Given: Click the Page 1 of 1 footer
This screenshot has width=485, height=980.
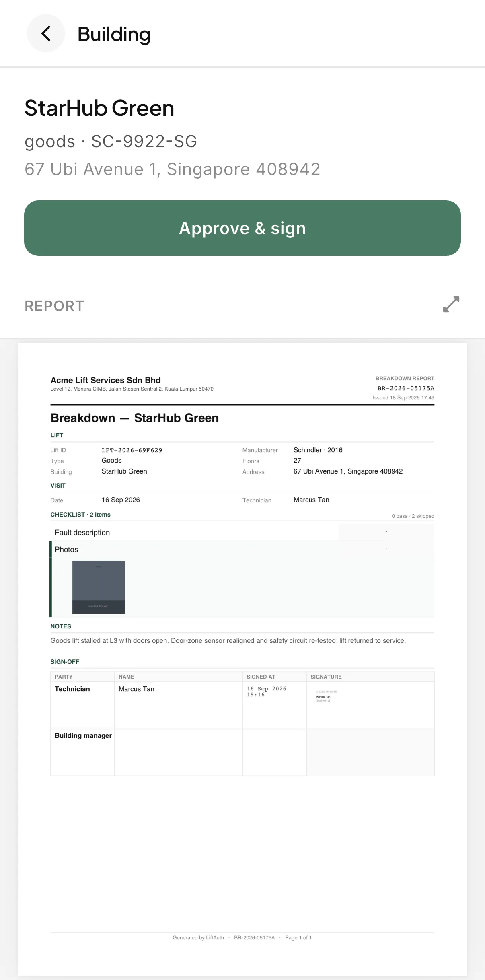Looking at the screenshot, I should coord(298,937).
